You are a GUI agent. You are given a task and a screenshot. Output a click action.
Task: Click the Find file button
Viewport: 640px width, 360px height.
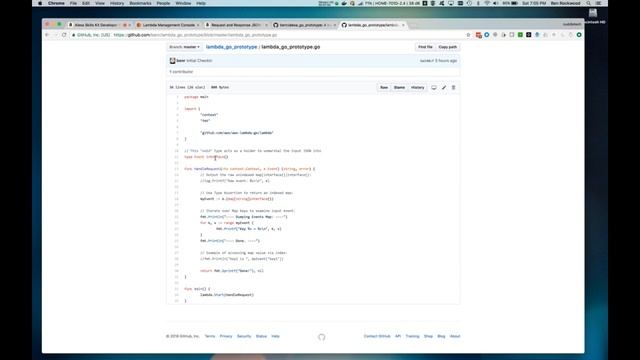[425, 47]
